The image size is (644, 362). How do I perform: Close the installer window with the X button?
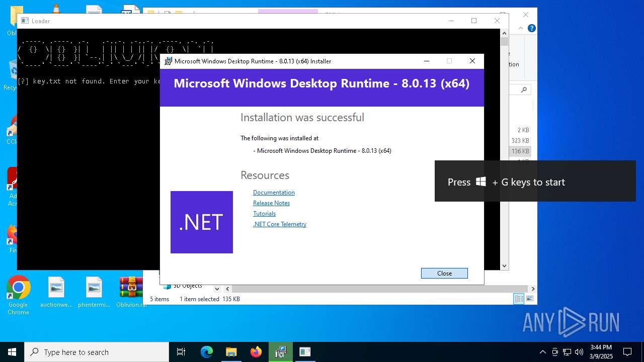(472, 61)
